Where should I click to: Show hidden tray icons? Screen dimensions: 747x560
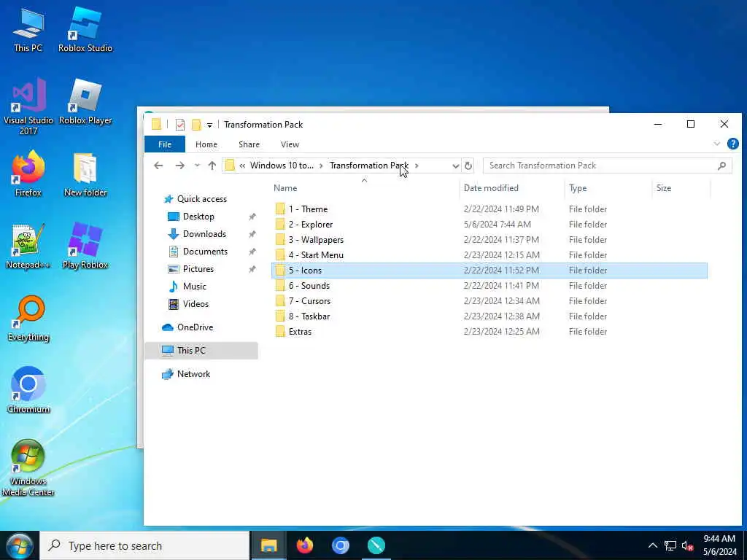point(653,545)
